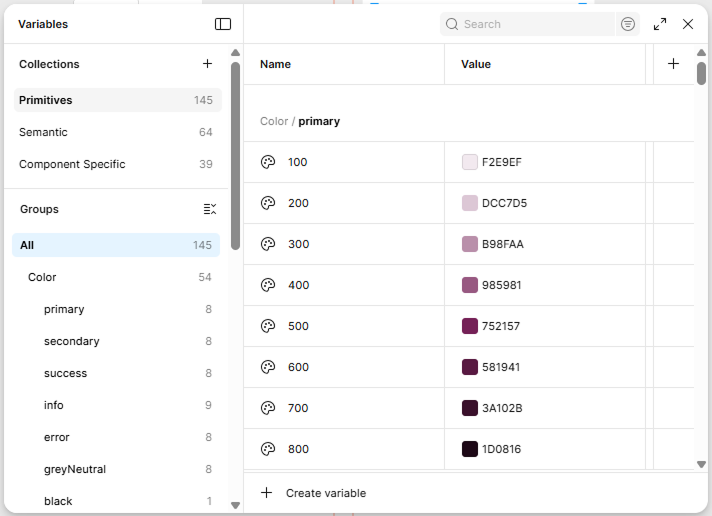Collapse all groups icon
Viewport: 712px width, 516px height.
pos(209,209)
